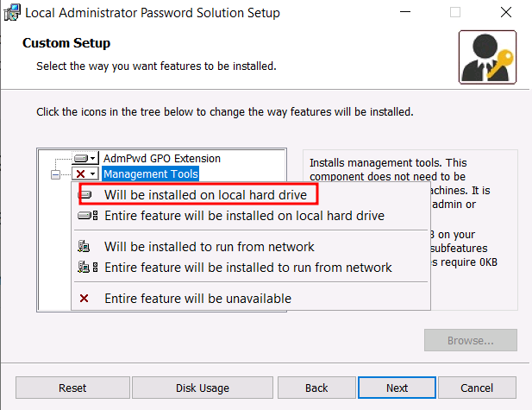Select Entire feature will be installed on local hard drive

[244, 216]
